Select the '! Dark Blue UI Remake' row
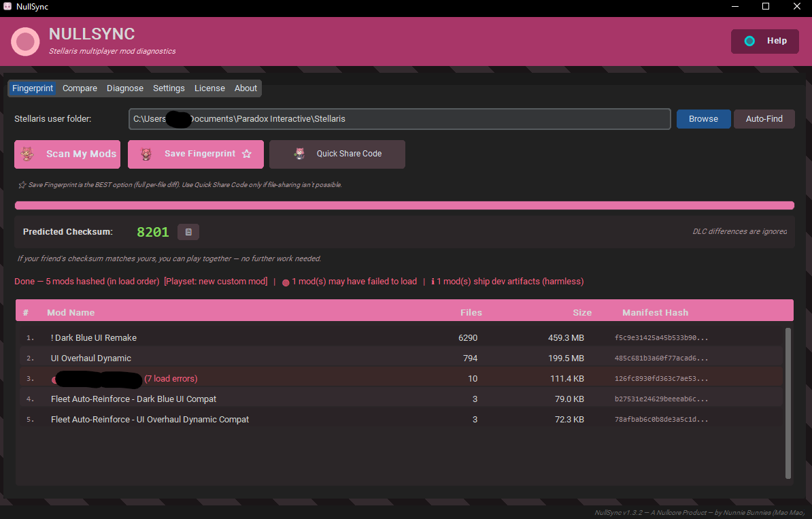 [401, 337]
